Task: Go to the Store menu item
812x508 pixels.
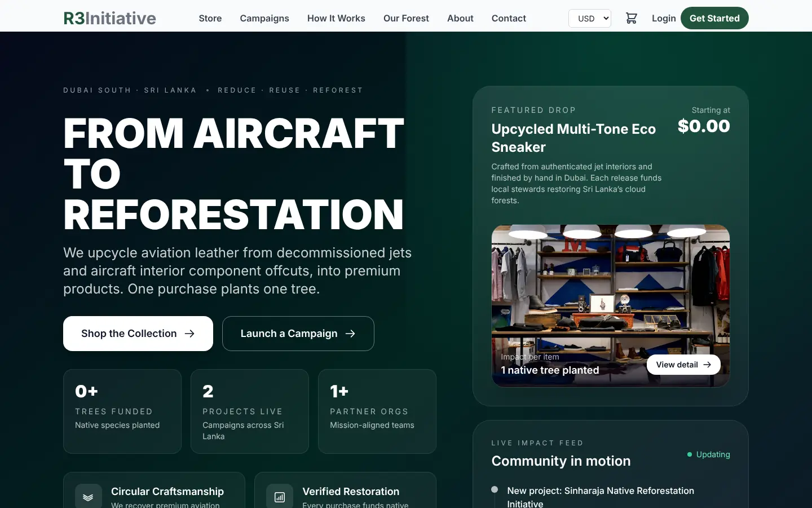Action: click(210, 18)
